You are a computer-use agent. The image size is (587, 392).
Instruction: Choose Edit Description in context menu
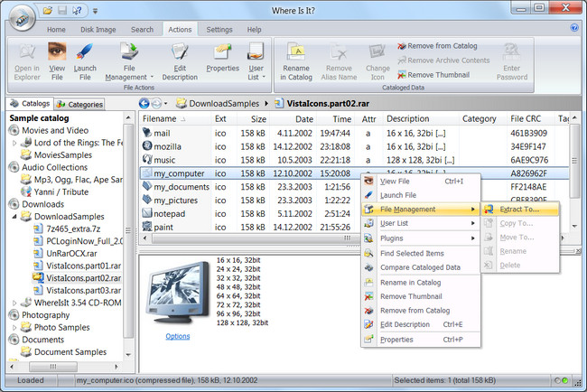coord(421,324)
